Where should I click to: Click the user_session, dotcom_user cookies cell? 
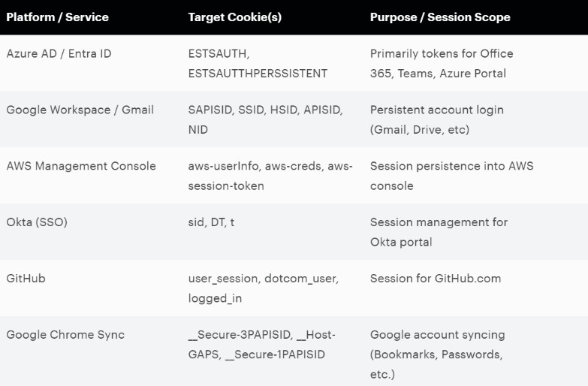point(263,288)
